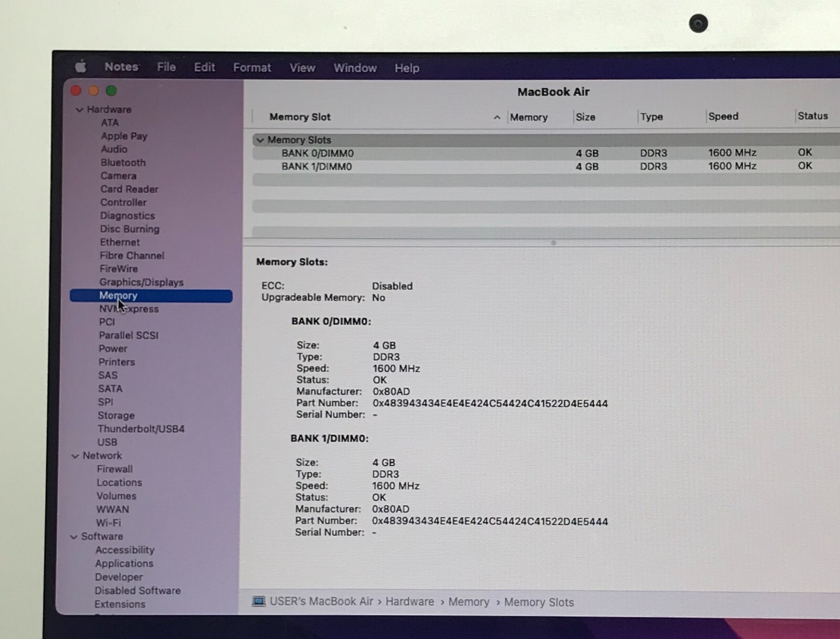The height and width of the screenshot is (639, 840).
Task: Select the highlighted Memory sidebar item
Action: 151,296
